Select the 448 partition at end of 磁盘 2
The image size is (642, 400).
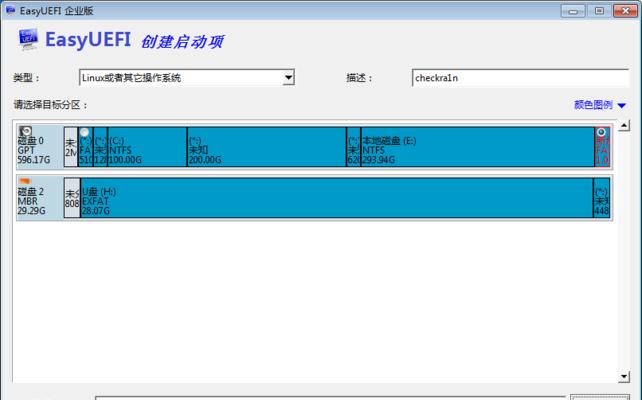pos(602,197)
